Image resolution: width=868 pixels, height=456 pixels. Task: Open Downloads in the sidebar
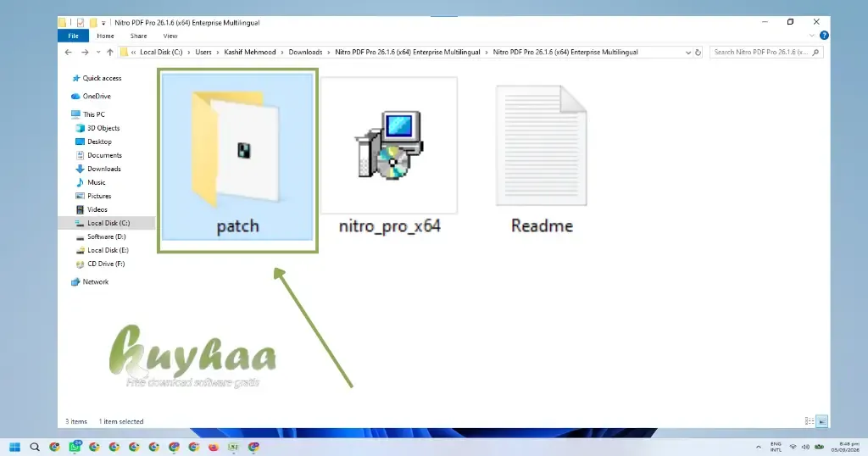click(98, 169)
